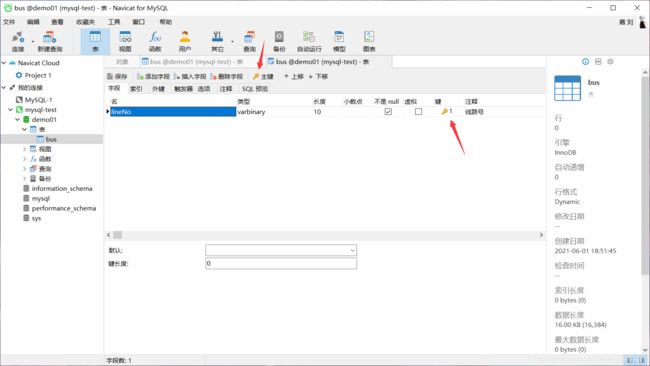
Task: Expand the 备份 backups tree node
Action: coord(24,179)
